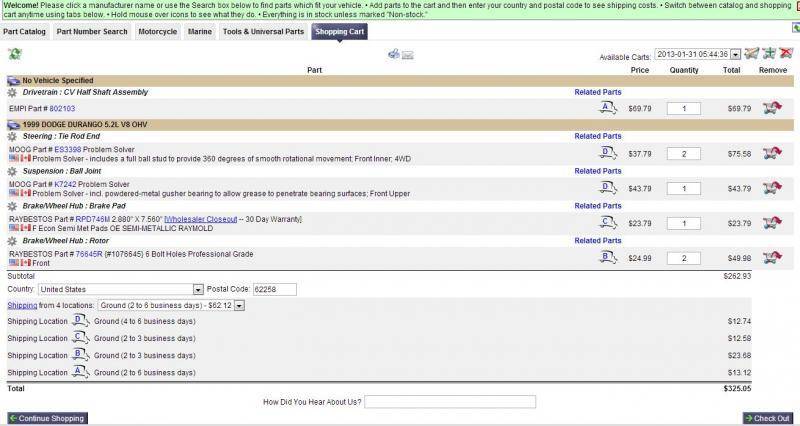The image size is (800, 426).
Task: Click the email cart envelope icon
Action: [408, 53]
